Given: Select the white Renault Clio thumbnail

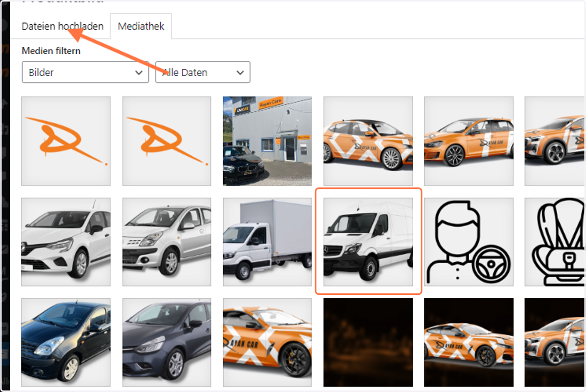Looking at the screenshot, I should pos(66,241).
